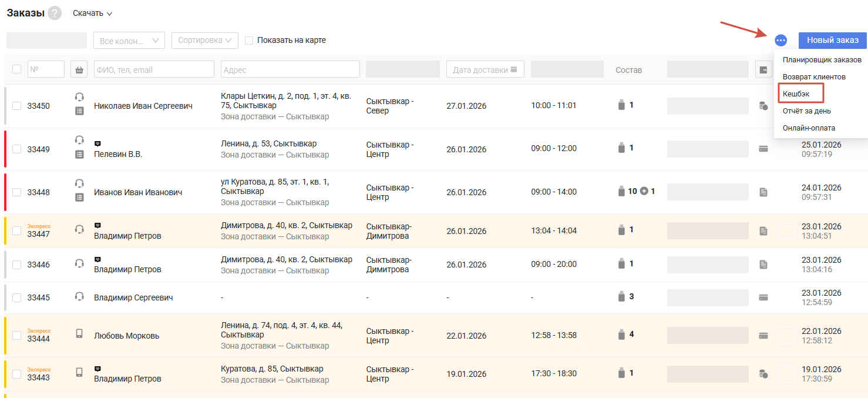Click the wallet payment filter icon in header
The width and height of the screenshot is (868, 398).
click(x=763, y=69)
